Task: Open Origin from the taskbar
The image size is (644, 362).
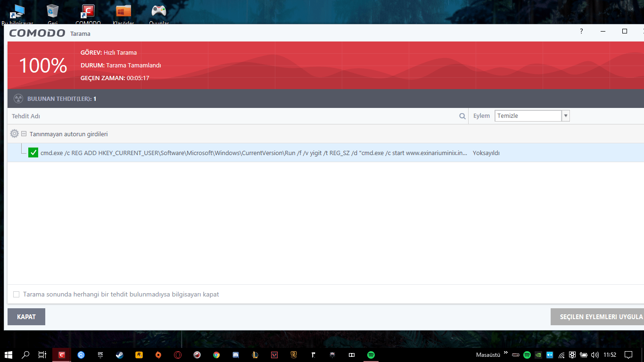Action: click(158, 355)
